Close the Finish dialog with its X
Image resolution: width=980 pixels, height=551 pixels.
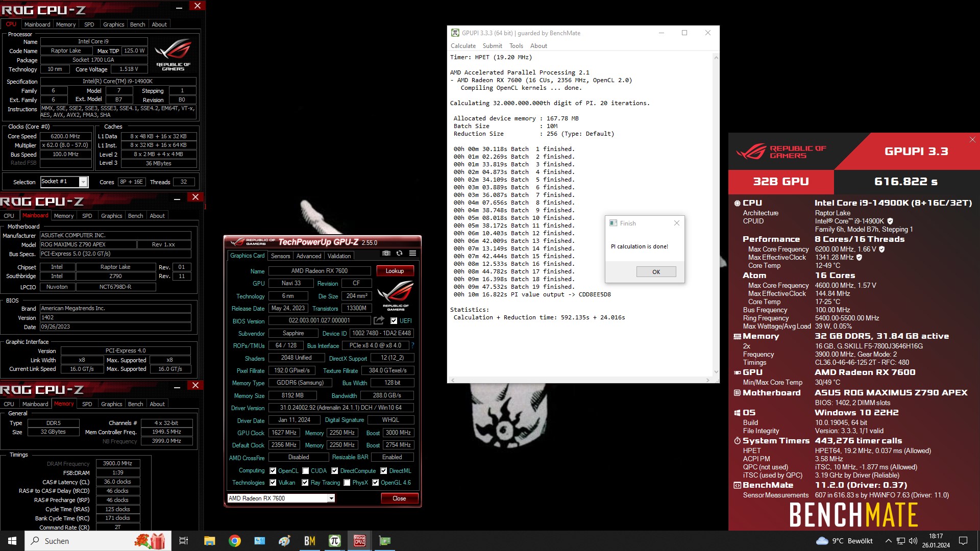[x=676, y=223]
